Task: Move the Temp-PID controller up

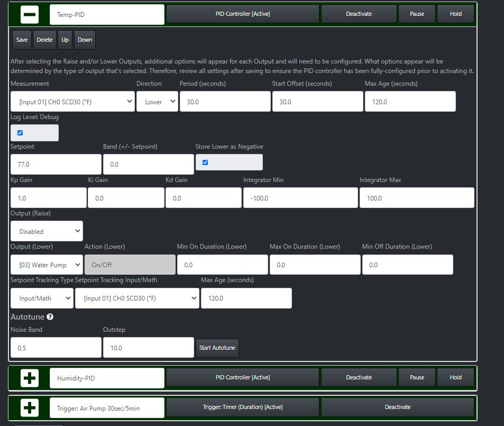Action: (65, 40)
